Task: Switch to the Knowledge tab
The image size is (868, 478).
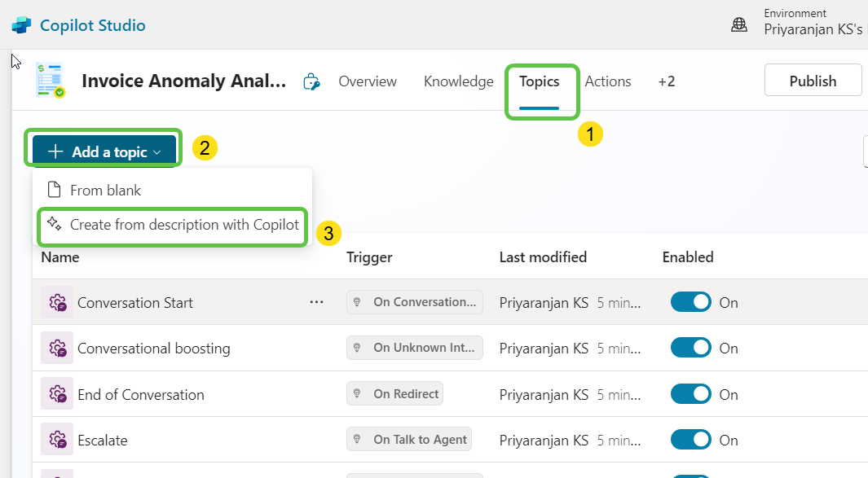Action: (458, 81)
